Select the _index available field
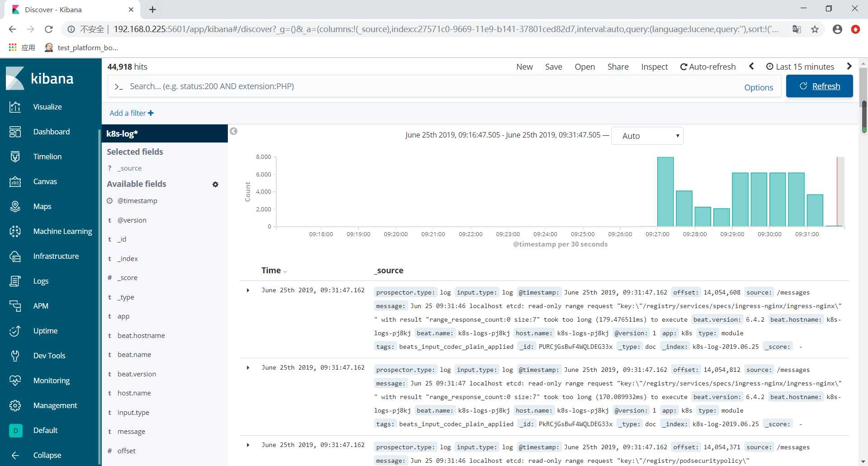 127,259
